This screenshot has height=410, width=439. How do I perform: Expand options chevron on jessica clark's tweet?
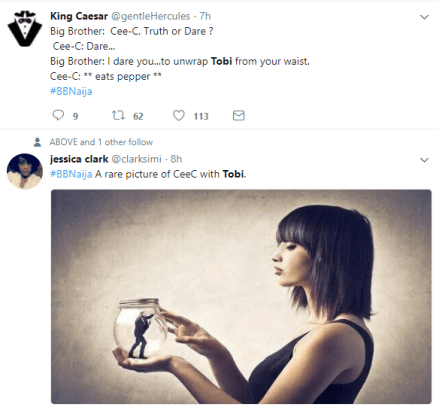[424, 160]
